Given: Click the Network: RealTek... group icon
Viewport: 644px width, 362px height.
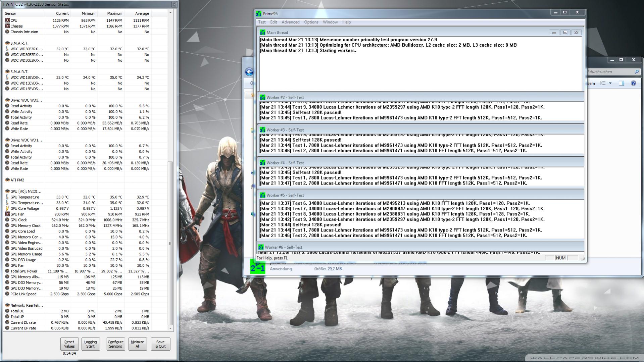Looking at the screenshot, I should (x=7, y=306).
